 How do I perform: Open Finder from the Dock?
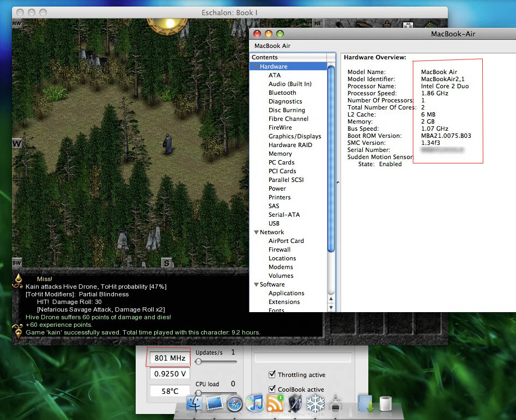[195, 403]
